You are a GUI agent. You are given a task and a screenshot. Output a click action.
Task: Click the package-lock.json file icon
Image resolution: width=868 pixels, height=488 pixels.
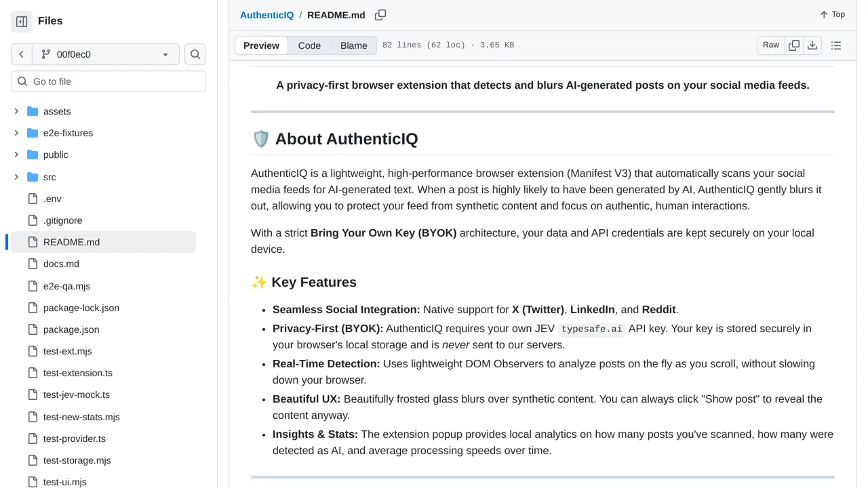click(x=33, y=308)
